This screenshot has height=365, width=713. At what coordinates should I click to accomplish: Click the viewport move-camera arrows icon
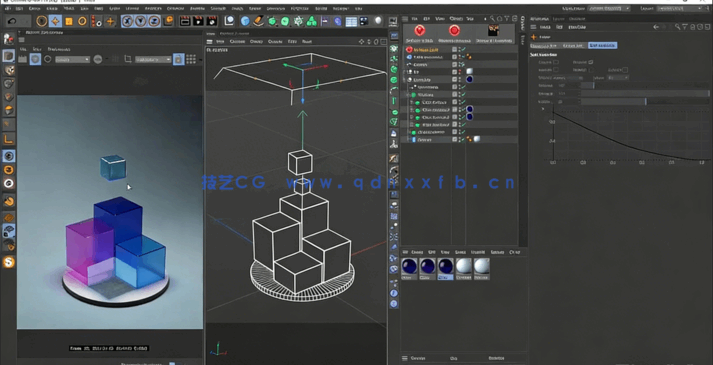[362, 41]
